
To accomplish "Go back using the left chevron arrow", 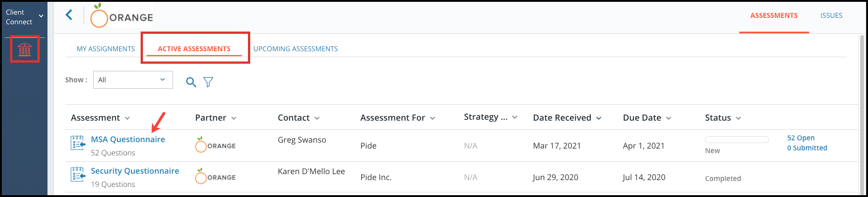I will point(69,15).
